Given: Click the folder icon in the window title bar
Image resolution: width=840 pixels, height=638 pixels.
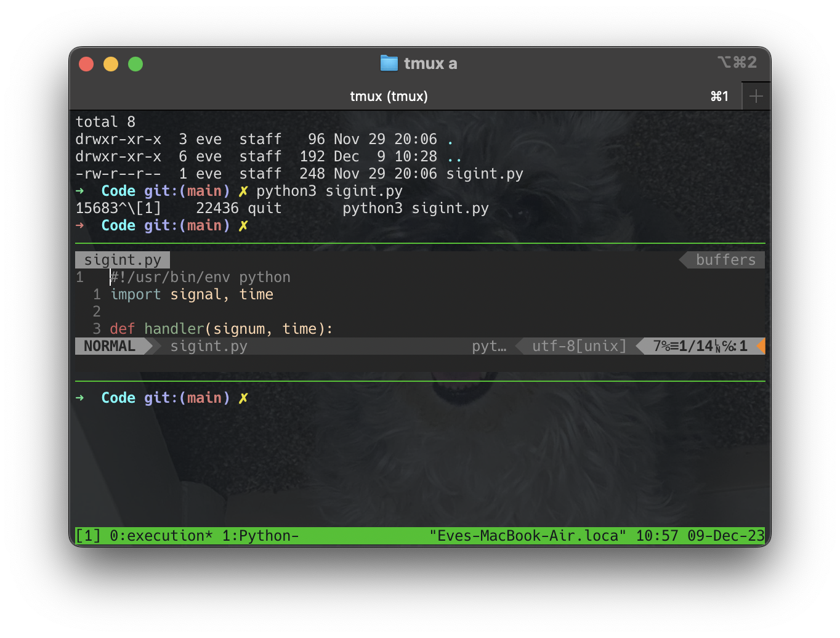Looking at the screenshot, I should [x=388, y=63].
